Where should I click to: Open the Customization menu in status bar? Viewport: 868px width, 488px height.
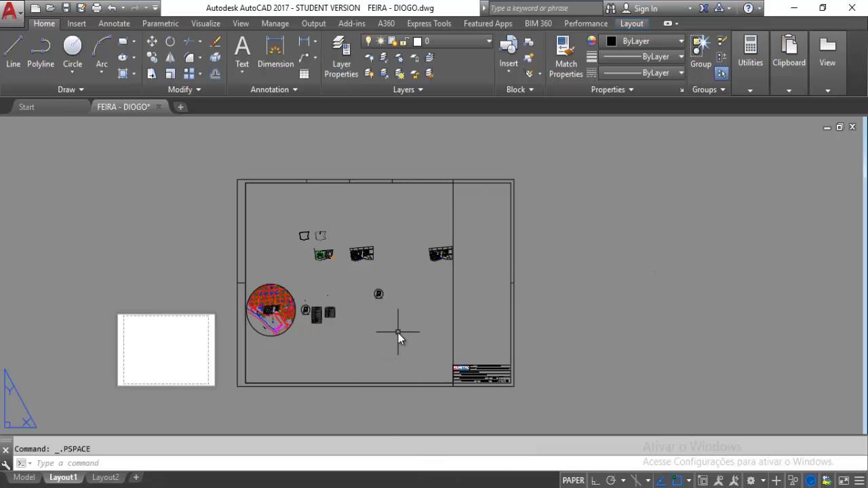(x=858, y=481)
